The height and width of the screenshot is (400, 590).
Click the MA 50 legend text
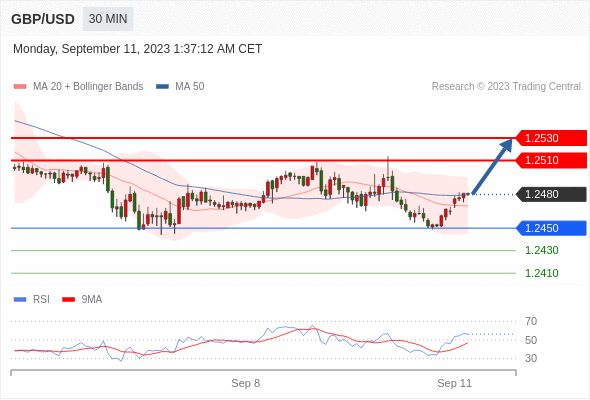tap(190, 87)
